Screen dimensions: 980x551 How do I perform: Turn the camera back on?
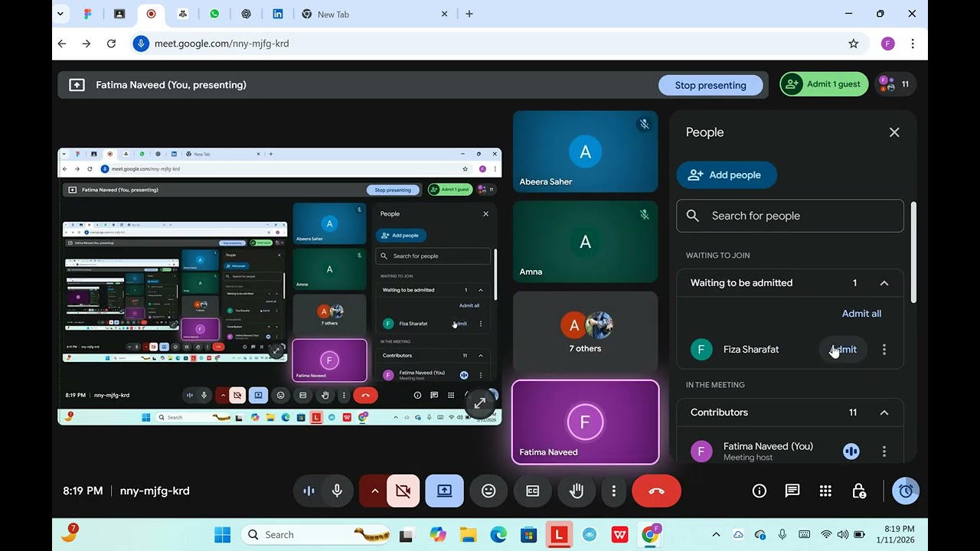(x=403, y=491)
